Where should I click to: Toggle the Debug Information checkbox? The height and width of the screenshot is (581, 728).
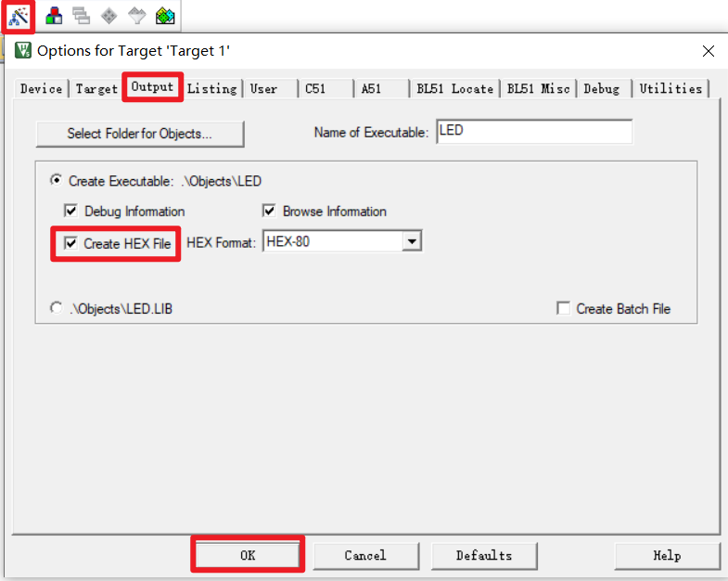coord(70,211)
